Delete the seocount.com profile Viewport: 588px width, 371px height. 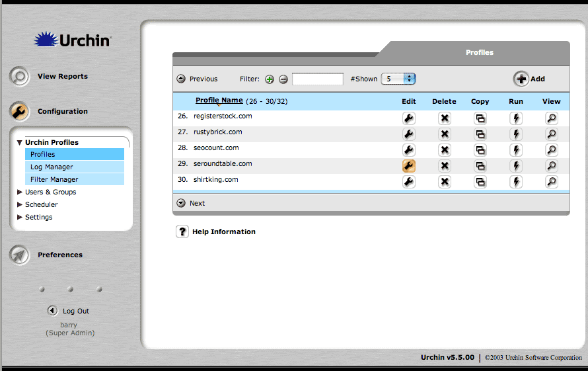[445, 150]
